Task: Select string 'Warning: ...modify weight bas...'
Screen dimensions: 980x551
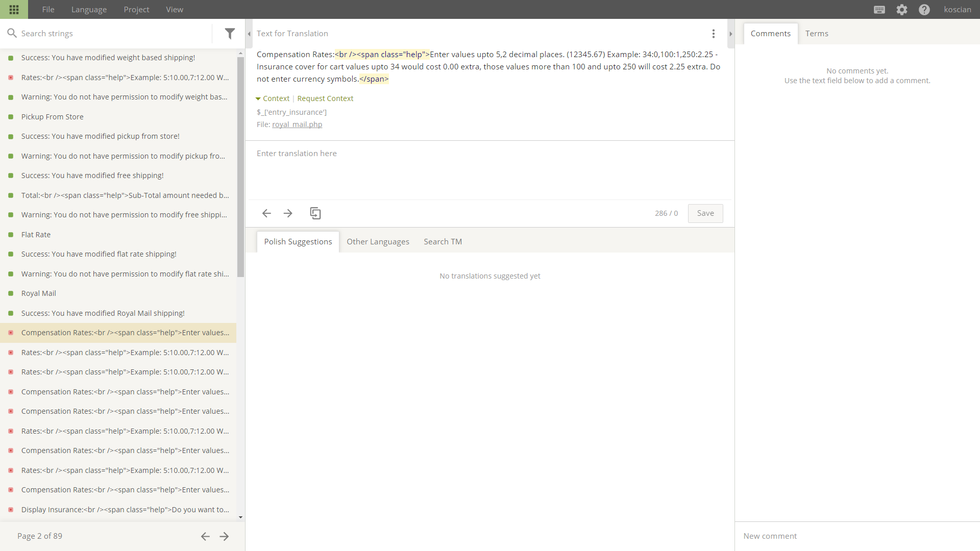Action: pos(118,97)
